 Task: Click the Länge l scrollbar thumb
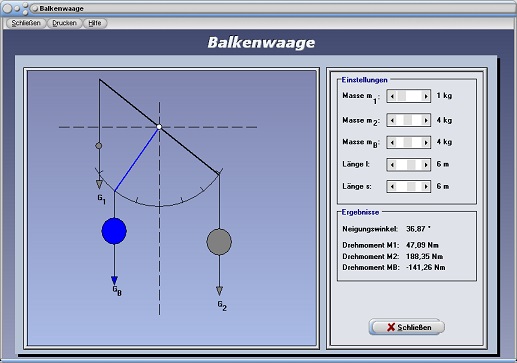411,165
